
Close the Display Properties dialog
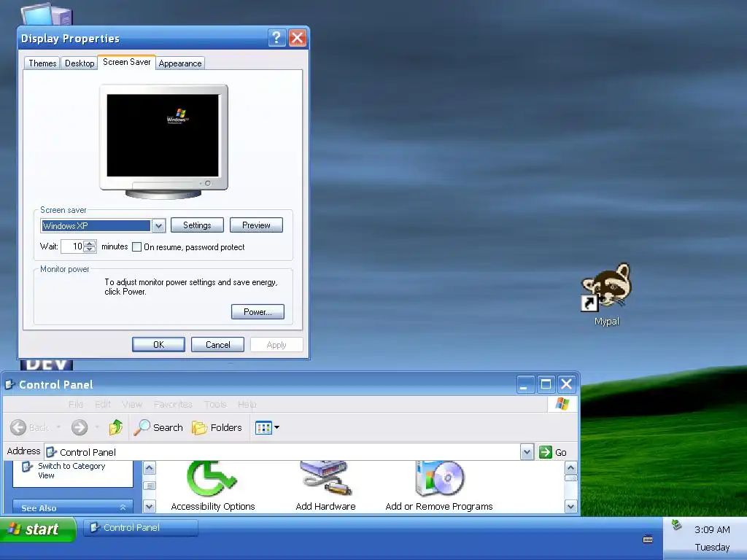pos(298,38)
